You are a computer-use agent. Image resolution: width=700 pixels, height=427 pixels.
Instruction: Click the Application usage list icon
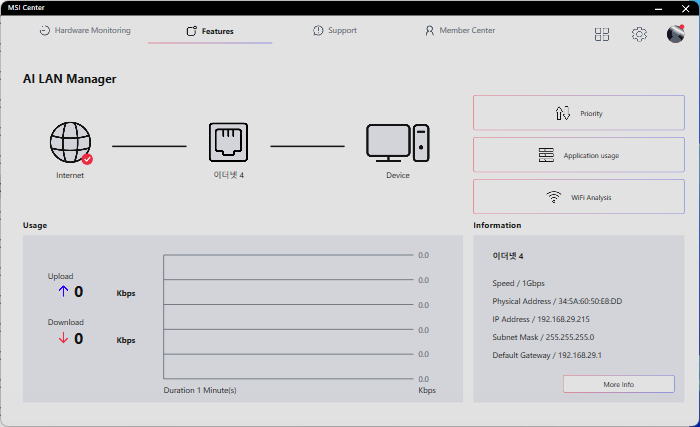click(x=546, y=155)
